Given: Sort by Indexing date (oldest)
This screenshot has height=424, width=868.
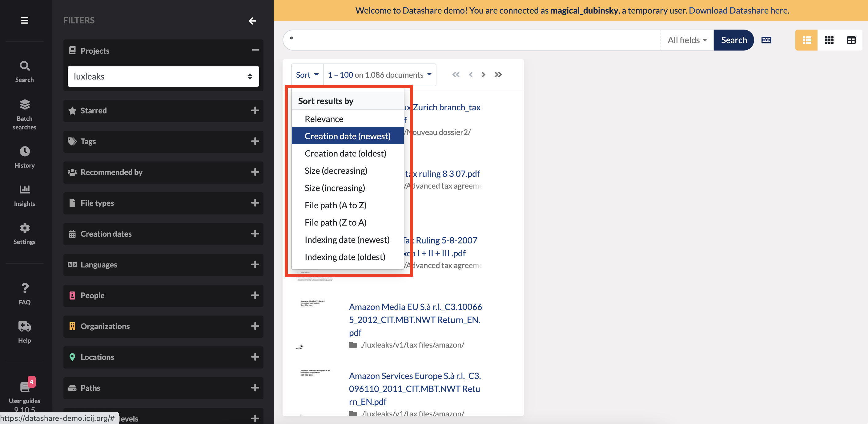Looking at the screenshot, I should [348, 257].
